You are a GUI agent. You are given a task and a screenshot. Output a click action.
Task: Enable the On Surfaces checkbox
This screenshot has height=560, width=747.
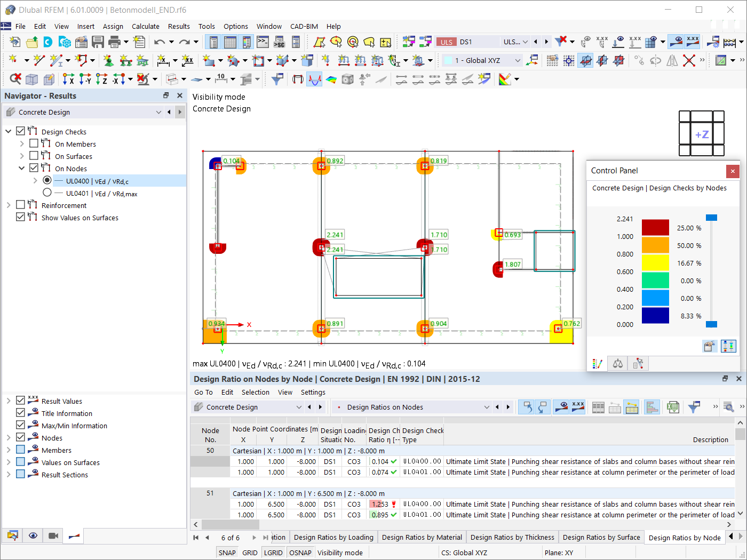[34, 156]
